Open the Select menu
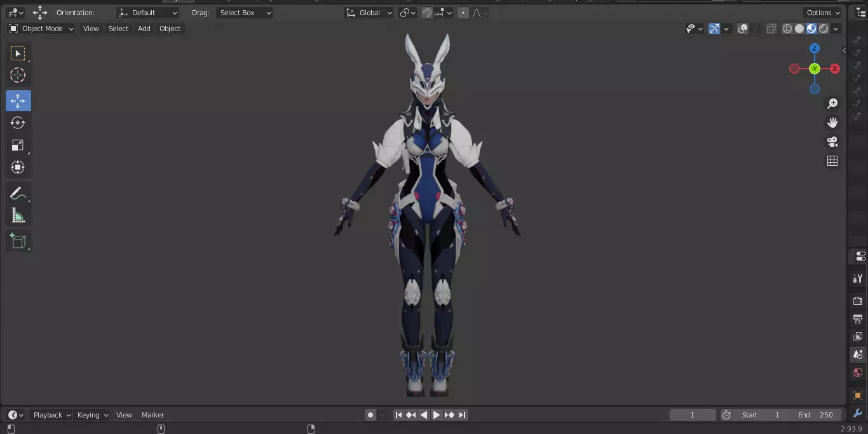 click(118, 29)
